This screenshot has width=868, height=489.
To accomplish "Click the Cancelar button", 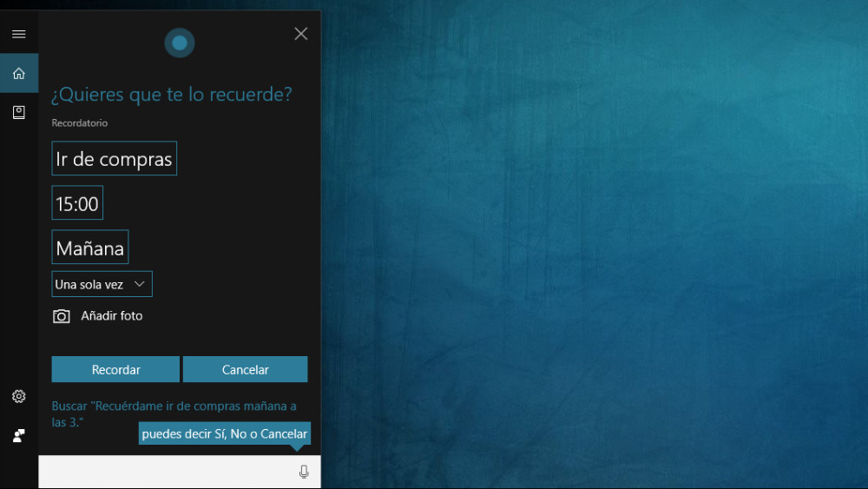I will tap(246, 369).
